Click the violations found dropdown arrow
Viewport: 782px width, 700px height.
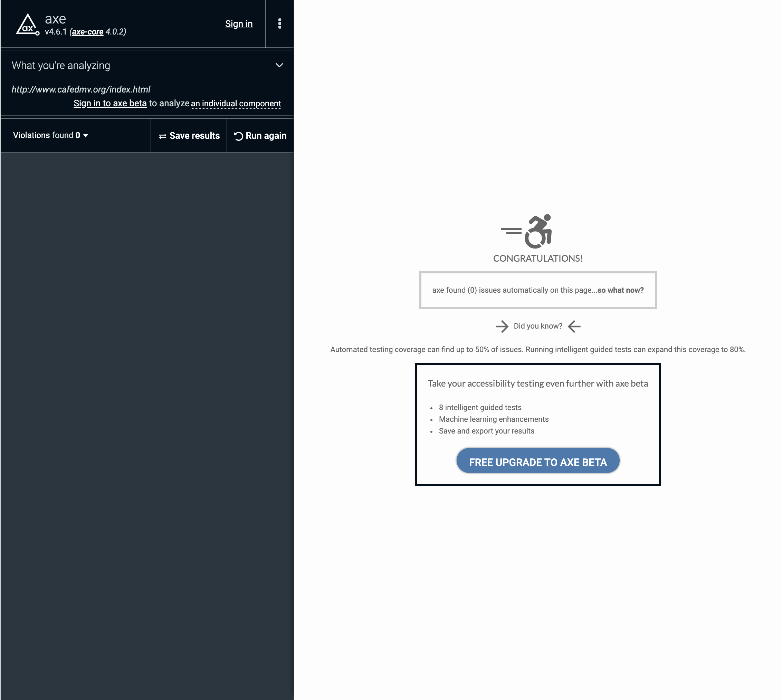click(86, 135)
